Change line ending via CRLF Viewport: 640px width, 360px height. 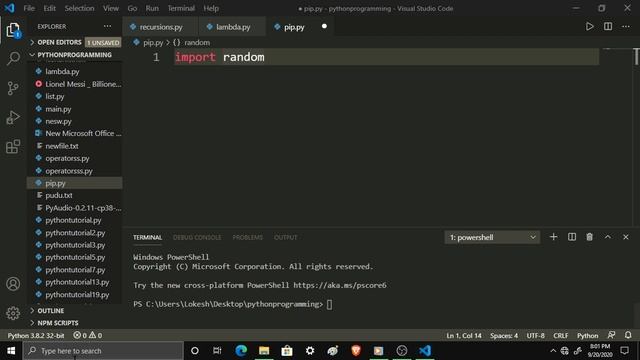click(560, 336)
